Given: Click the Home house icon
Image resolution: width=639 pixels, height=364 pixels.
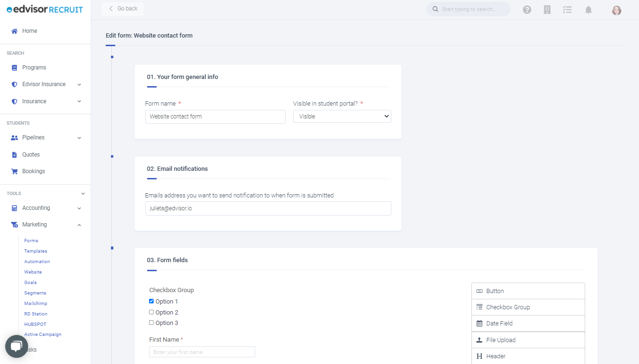Looking at the screenshot, I should click(14, 31).
